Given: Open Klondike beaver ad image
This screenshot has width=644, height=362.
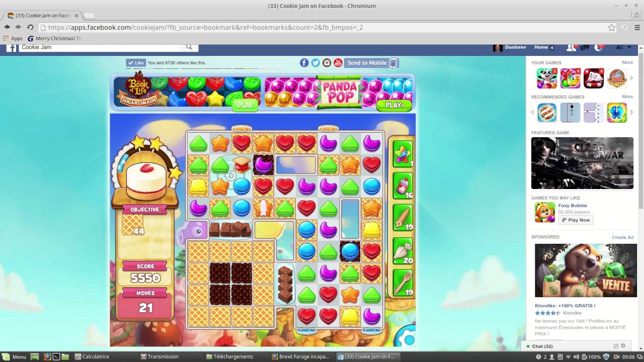Looking at the screenshot, I should pos(586,270).
